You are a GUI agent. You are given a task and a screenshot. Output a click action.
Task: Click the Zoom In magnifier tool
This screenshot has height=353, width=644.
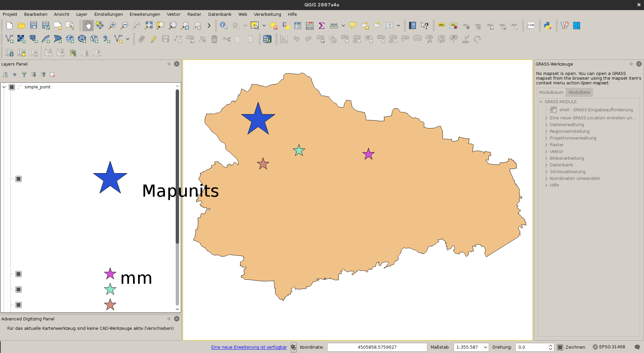pyautogui.click(x=112, y=26)
